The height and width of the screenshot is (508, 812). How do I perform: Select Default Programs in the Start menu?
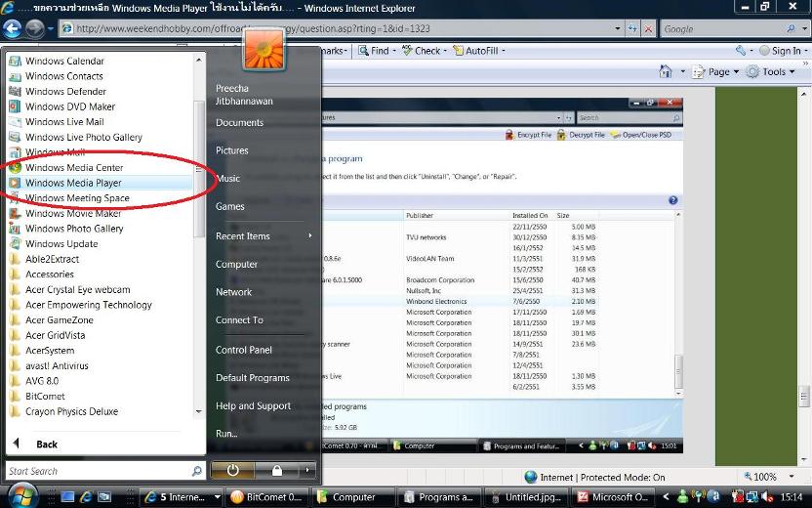[253, 378]
